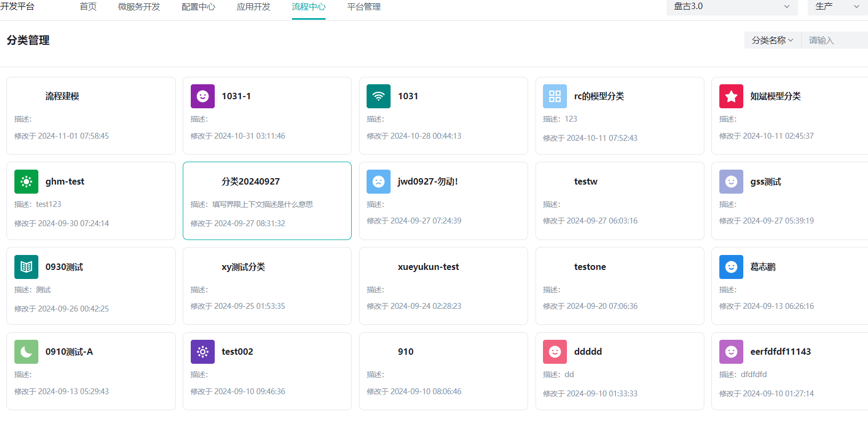
Task: Click the blue smiley icon of 葛志鹏
Action: [x=731, y=267]
